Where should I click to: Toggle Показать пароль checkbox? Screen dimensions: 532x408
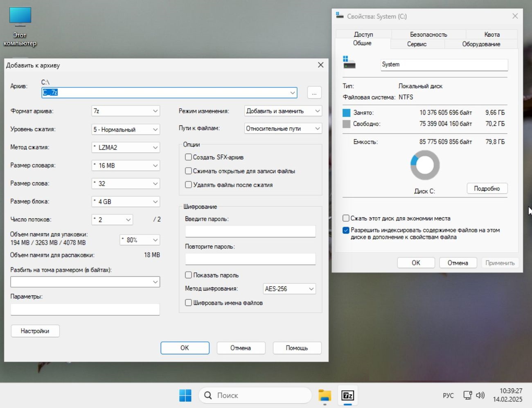(188, 275)
